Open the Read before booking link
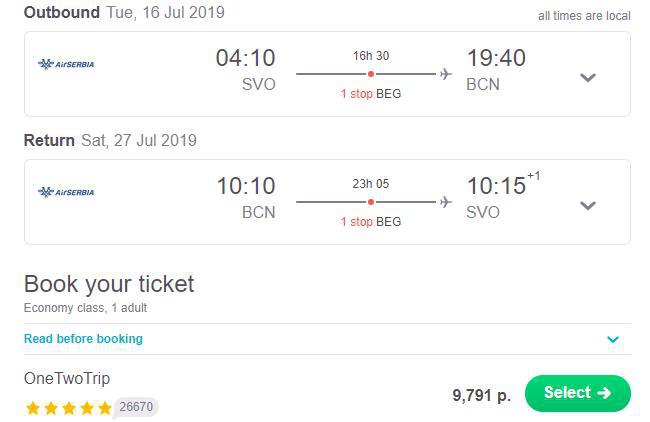 tap(83, 339)
